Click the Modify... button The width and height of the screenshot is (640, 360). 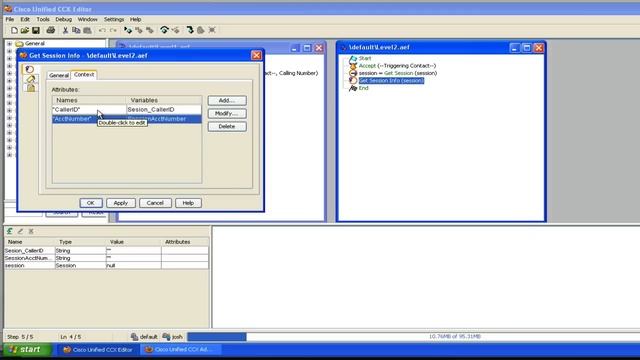227,113
